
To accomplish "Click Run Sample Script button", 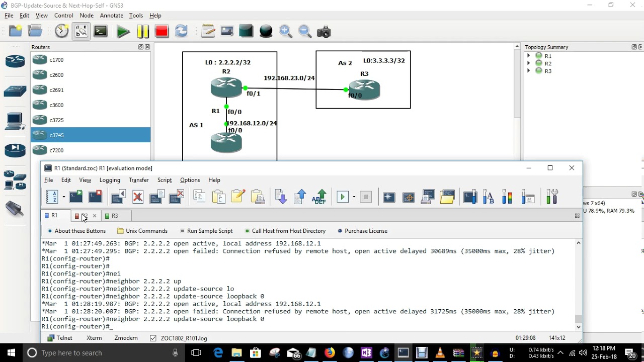I will point(206,231).
